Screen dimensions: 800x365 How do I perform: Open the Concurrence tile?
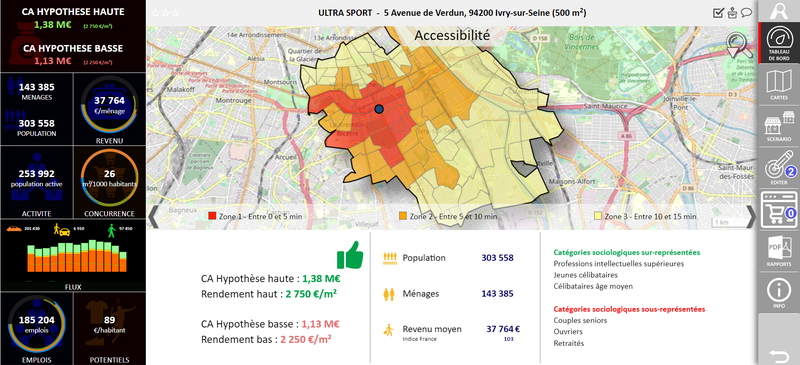[110, 182]
